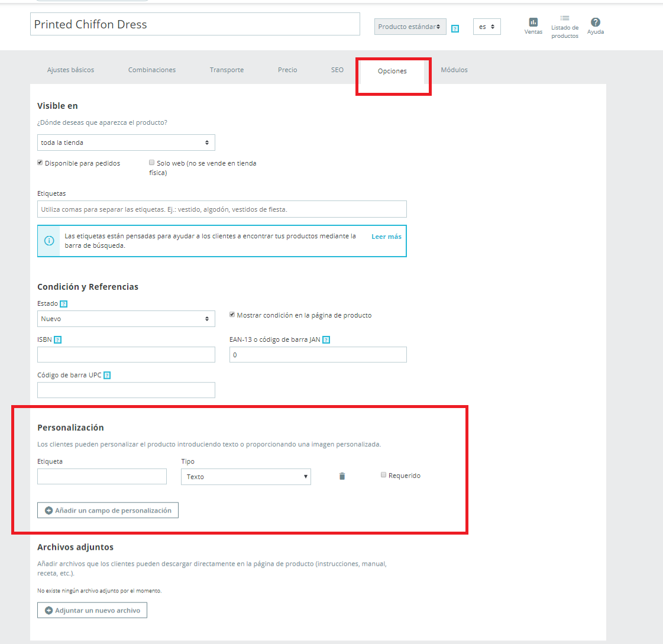The image size is (663, 644).
Task: Delete personalization field with trash icon
Action: tap(342, 476)
